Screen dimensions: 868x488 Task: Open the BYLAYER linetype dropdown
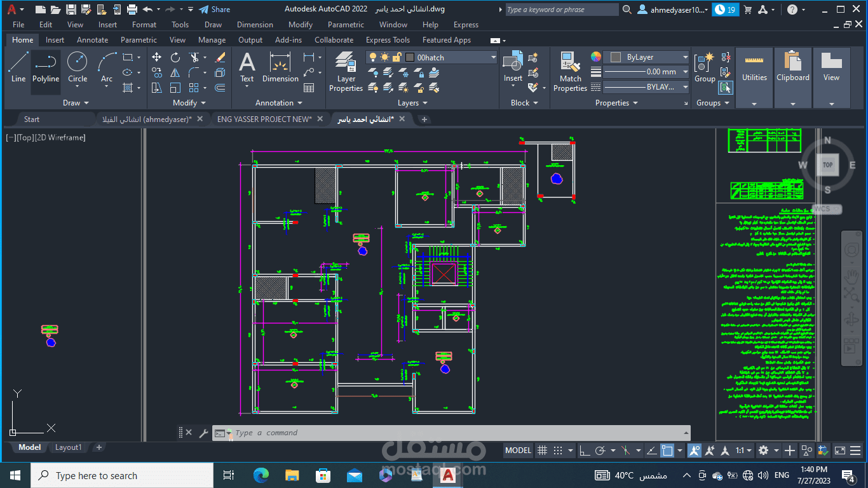(685, 87)
